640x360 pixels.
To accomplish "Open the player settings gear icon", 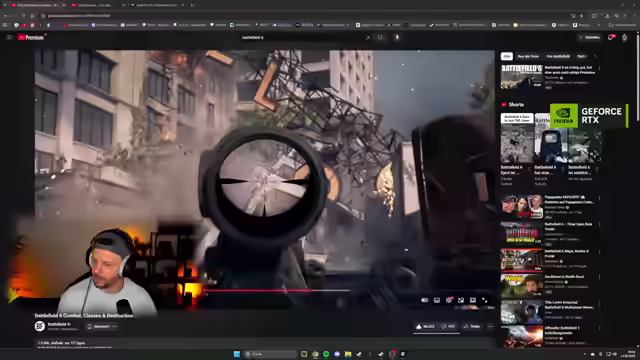I will point(449,300).
